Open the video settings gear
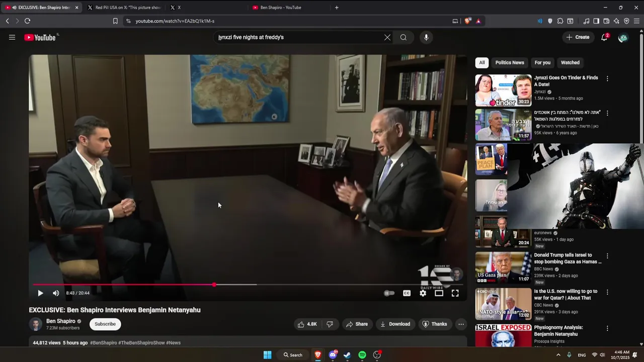This screenshot has width=644, height=362. point(423,293)
